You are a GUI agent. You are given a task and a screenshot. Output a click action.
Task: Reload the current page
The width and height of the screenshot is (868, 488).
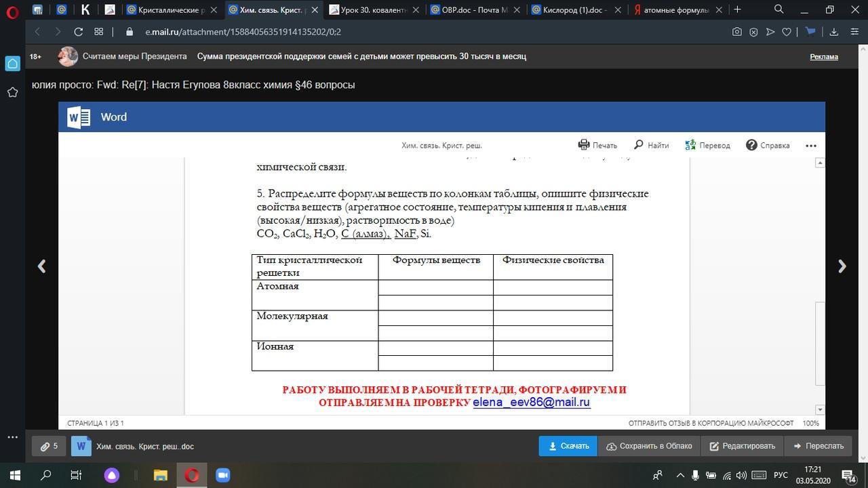pos(78,32)
